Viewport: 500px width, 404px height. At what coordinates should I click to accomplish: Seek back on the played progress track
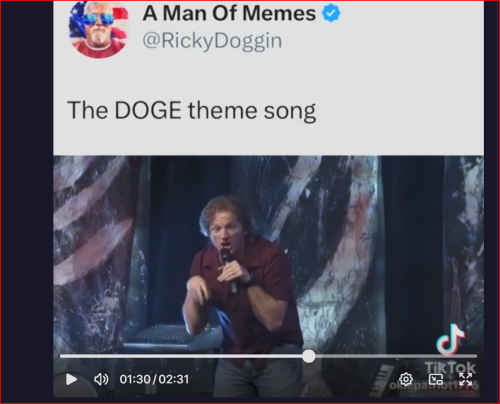[x=181, y=356]
